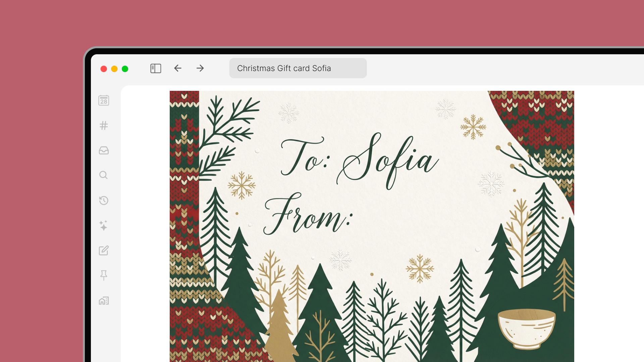Open the hashtag tags view
This screenshot has height=362, width=644.
[x=104, y=126]
